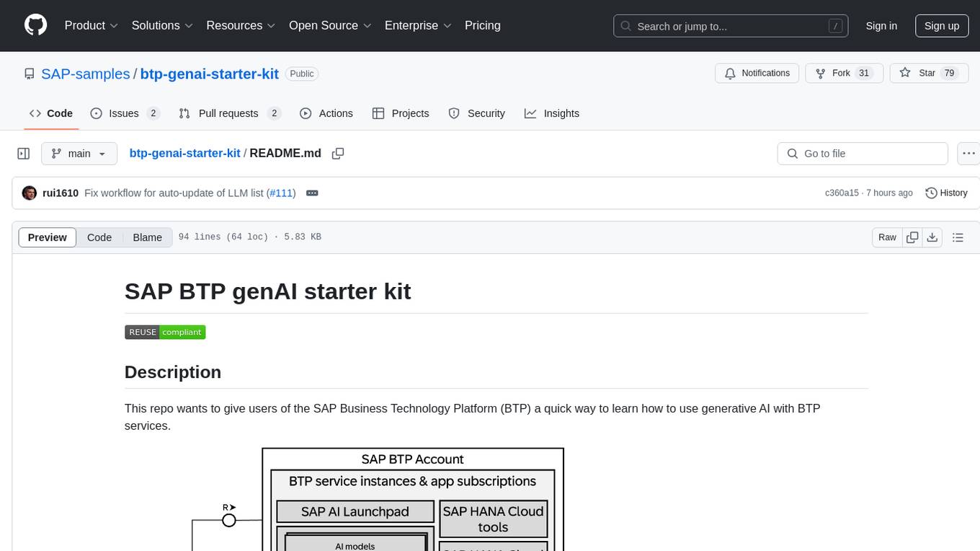
Task: Switch to the Insights tab
Action: tap(552, 113)
